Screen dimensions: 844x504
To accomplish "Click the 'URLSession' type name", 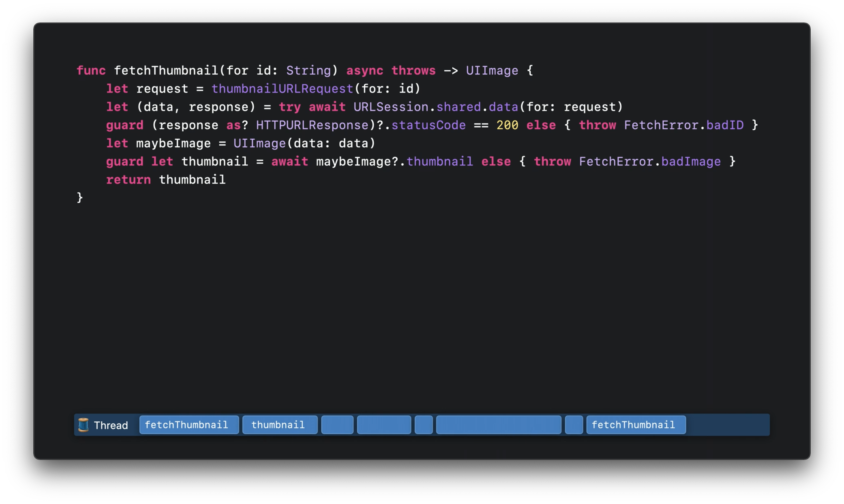I will pyautogui.click(x=391, y=107).
